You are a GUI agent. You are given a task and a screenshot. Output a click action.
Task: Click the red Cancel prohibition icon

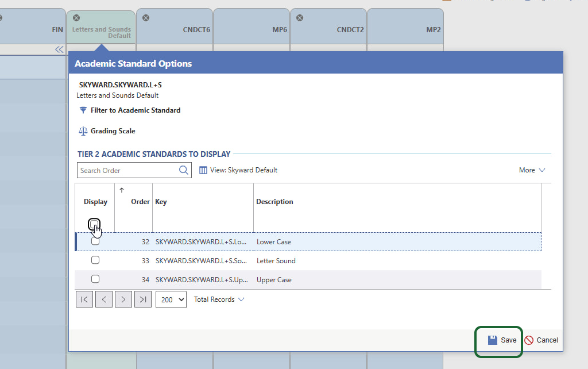[529, 340]
